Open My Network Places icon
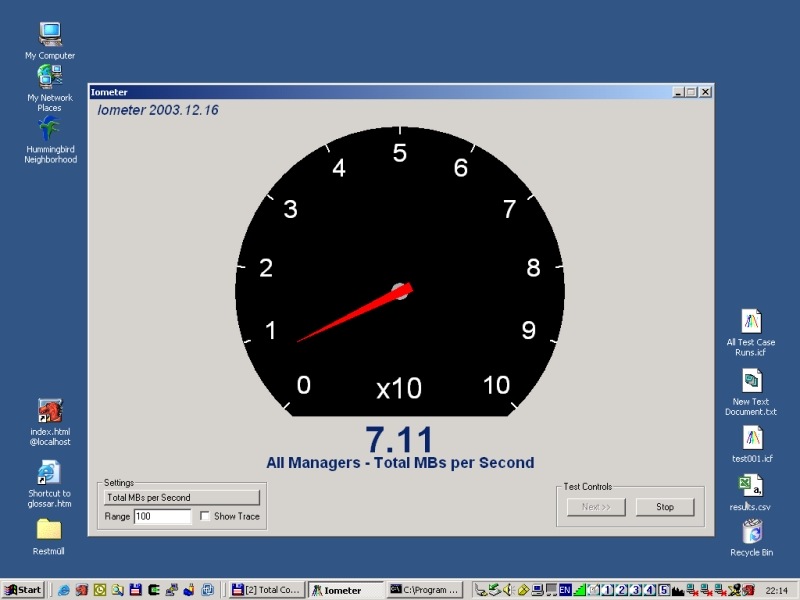 point(50,78)
